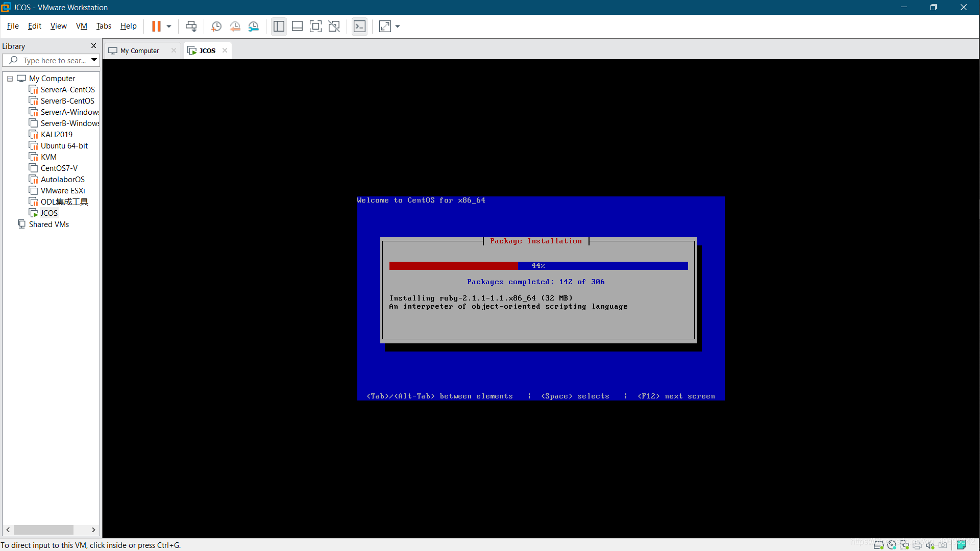Click the snapshot manager icon
This screenshot has width=980, height=551.
253,26
